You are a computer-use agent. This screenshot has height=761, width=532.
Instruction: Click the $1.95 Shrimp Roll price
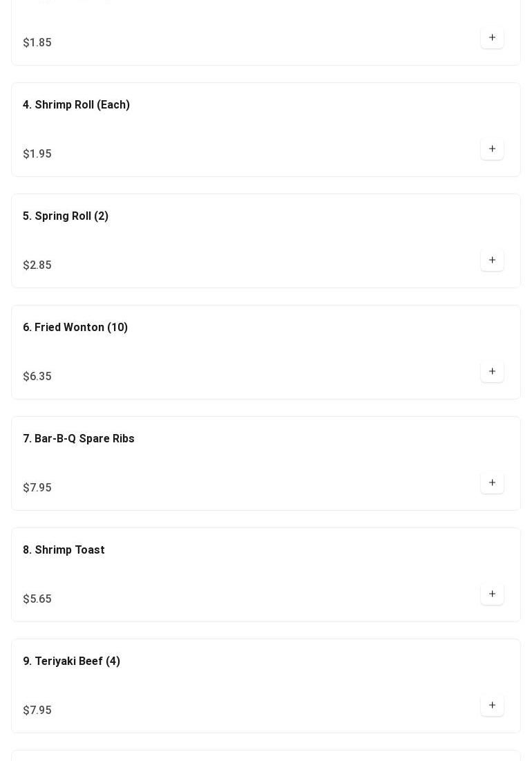[x=37, y=154]
